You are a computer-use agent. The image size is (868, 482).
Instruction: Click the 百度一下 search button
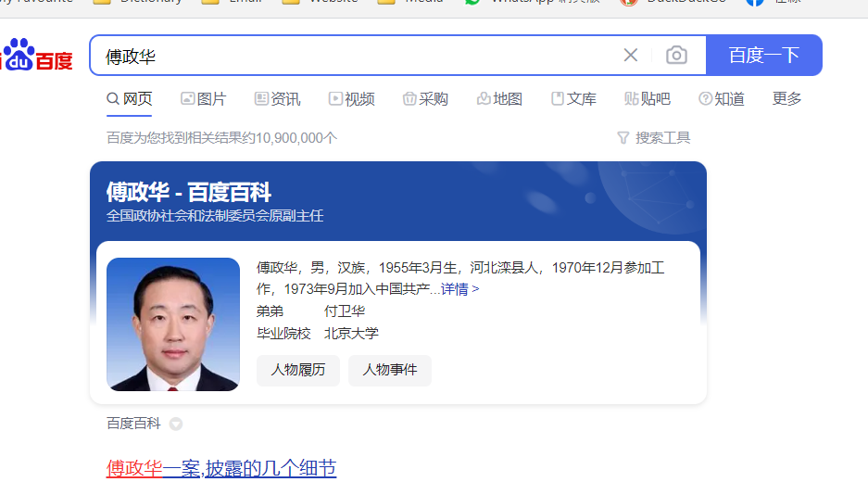(x=764, y=55)
